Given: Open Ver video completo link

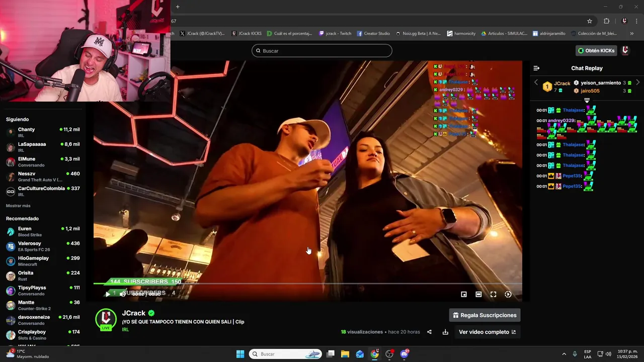Looking at the screenshot, I should [487, 332].
